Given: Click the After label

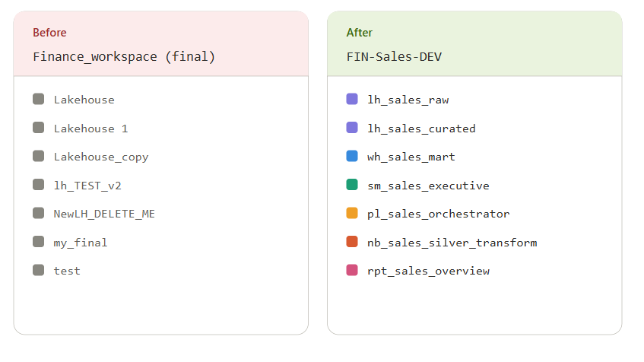Looking at the screenshot, I should pyautogui.click(x=359, y=33).
